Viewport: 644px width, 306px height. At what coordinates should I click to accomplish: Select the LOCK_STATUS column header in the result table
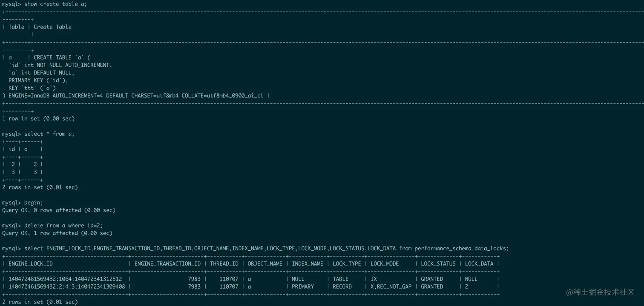[438, 264]
